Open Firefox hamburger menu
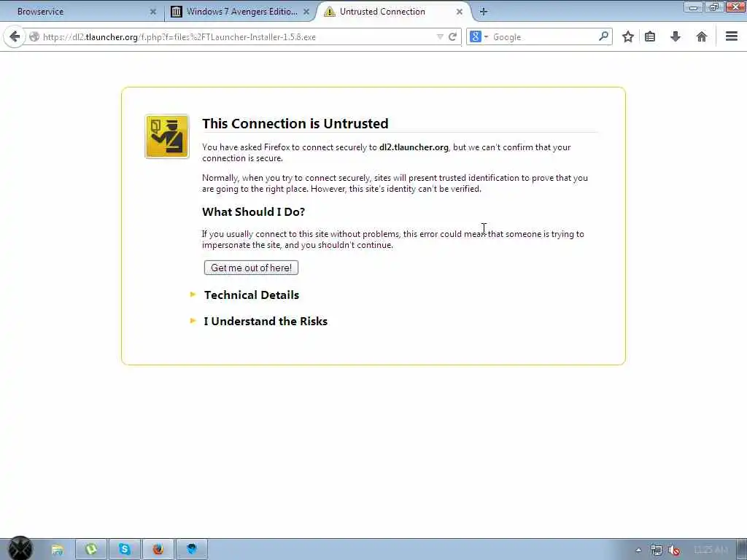Viewport: 747px width, 560px height. point(732,36)
